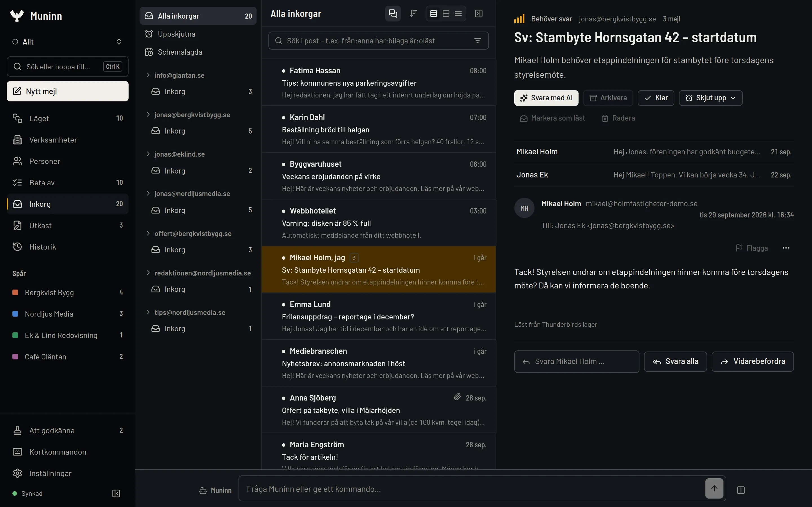Image resolution: width=812 pixels, height=507 pixels.
Task: Flag the Mikael Holm message
Action: point(752,248)
